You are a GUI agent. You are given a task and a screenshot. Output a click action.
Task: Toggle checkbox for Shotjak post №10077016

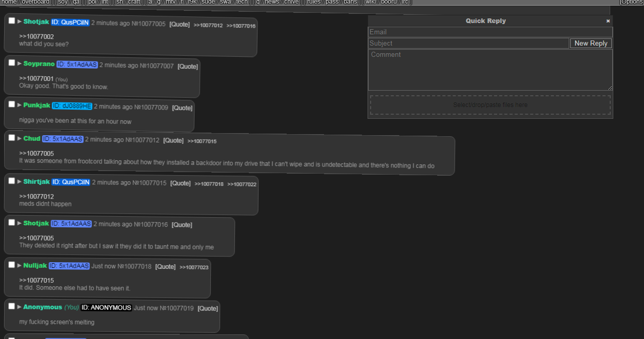pyautogui.click(x=12, y=222)
